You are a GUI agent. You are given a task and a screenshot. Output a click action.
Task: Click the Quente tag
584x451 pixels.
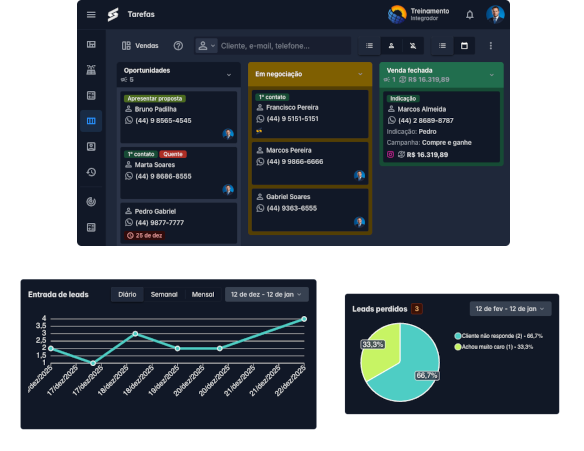click(x=173, y=154)
